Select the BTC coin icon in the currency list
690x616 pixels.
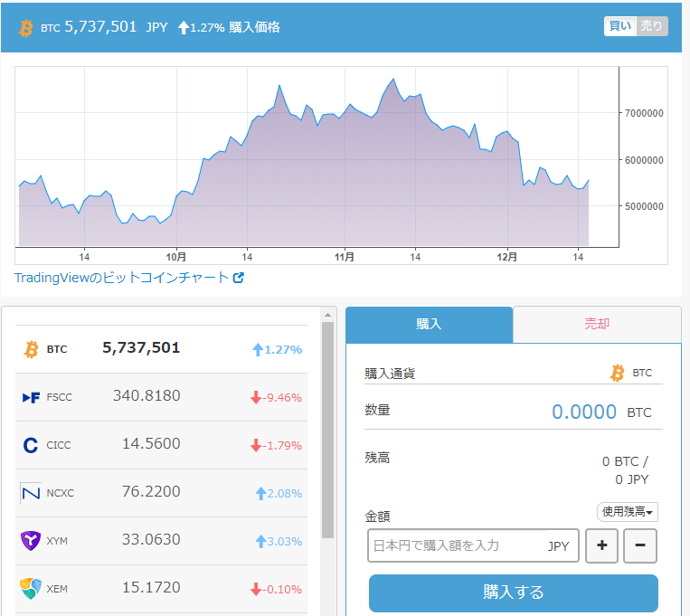31,349
